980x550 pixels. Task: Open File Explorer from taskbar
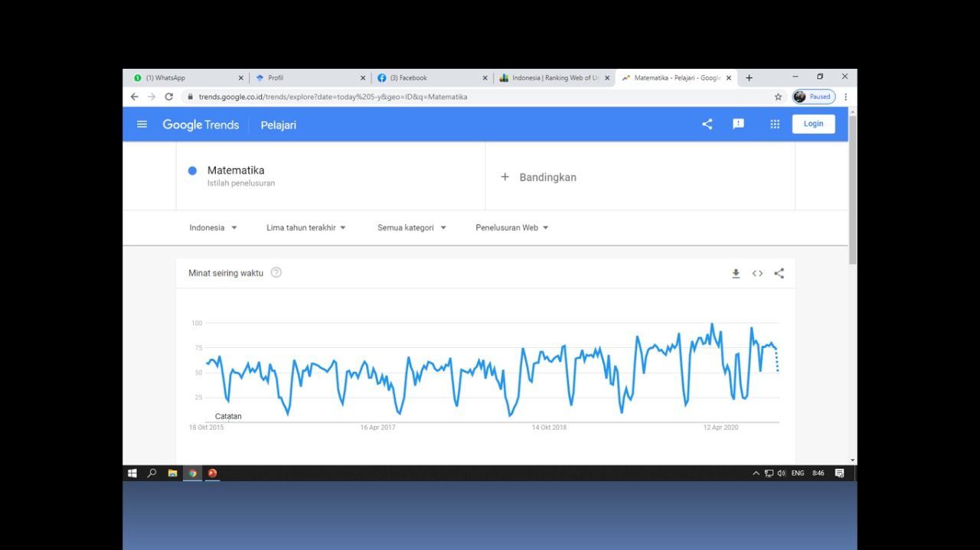[172, 473]
